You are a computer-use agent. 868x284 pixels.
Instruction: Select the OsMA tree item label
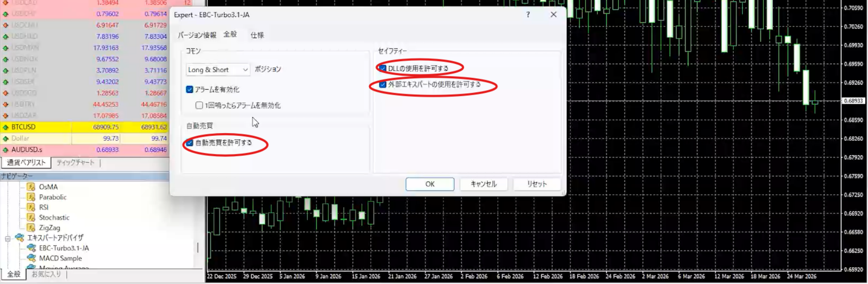click(48, 187)
